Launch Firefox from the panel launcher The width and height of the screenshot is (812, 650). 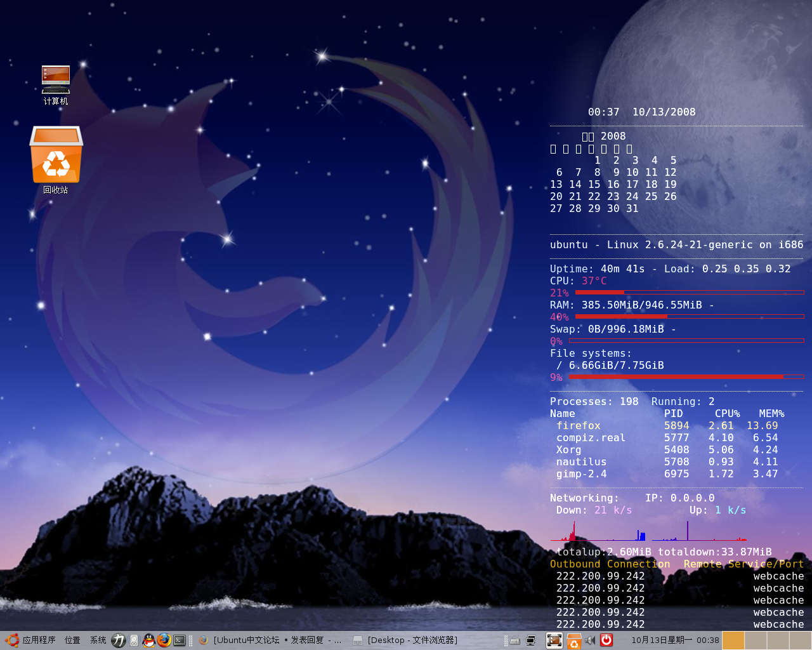pos(164,640)
